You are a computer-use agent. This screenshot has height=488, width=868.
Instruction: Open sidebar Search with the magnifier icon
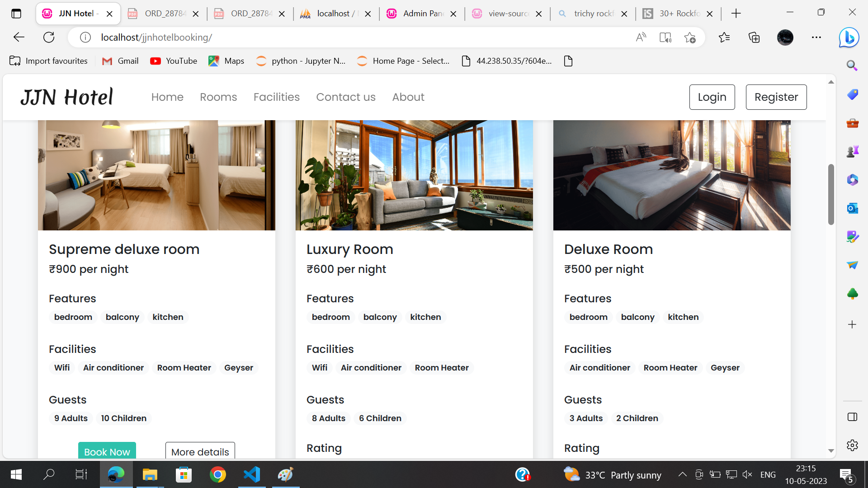852,66
